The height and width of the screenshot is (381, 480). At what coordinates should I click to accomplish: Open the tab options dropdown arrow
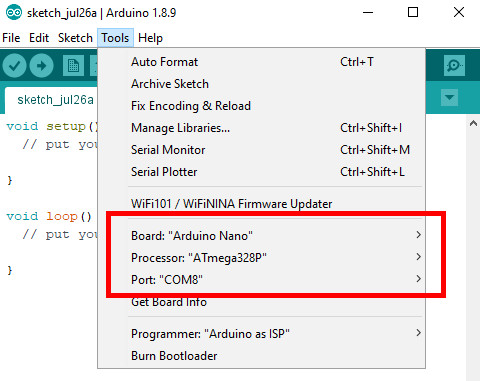tap(449, 98)
